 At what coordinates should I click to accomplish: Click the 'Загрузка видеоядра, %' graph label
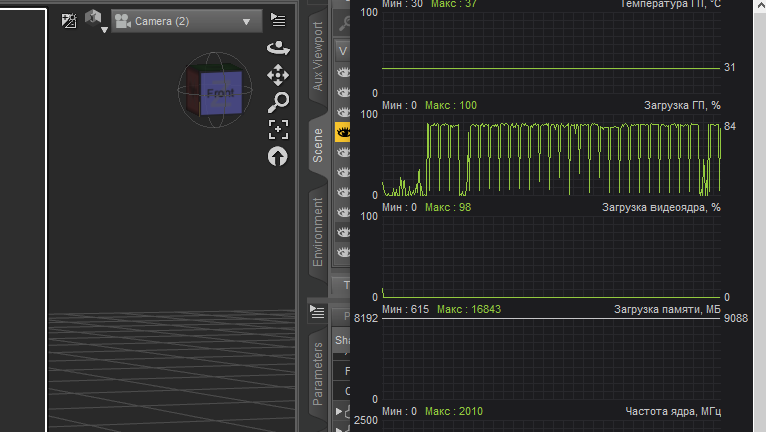point(661,207)
